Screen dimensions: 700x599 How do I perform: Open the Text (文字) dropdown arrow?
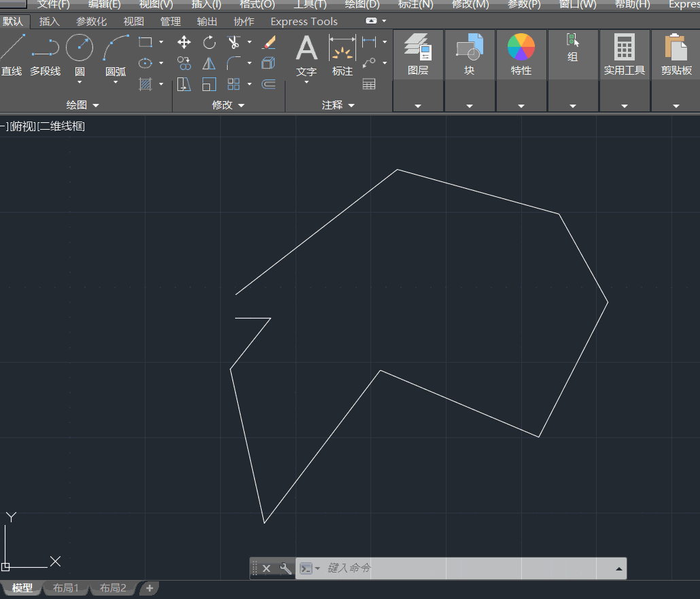(307, 82)
